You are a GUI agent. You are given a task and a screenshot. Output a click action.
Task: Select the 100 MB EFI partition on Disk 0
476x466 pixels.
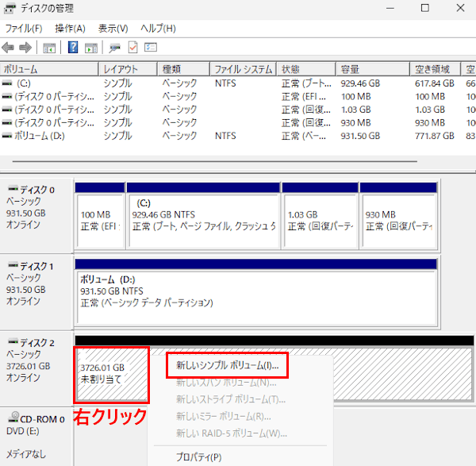[100, 216]
